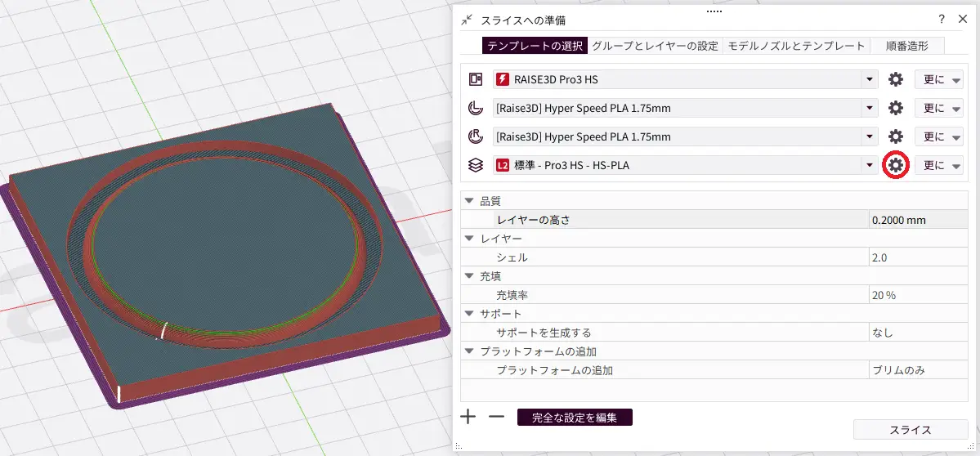Collapse the サポート section
The image size is (980, 456).
click(x=469, y=314)
